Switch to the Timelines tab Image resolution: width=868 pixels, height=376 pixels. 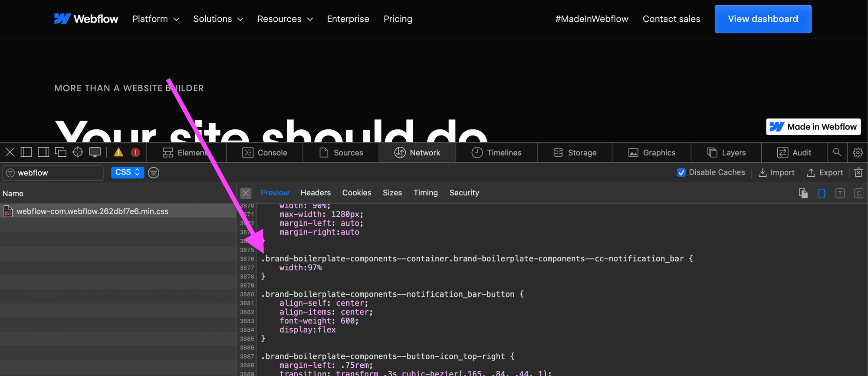click(496, 152)
